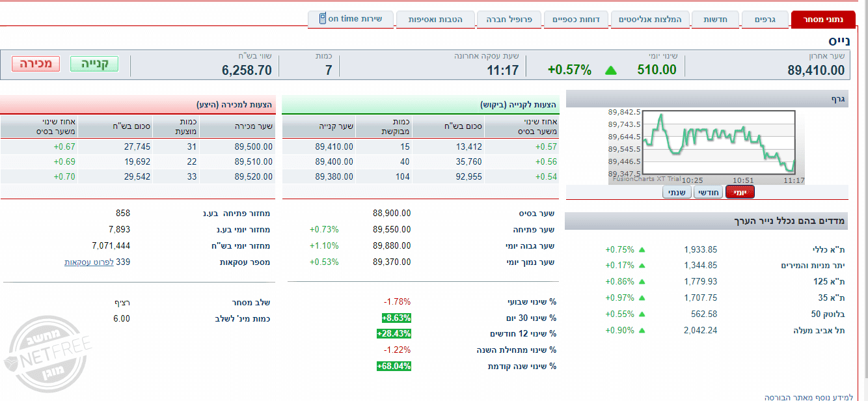Viewport: 868px width, 401px height.
Task: Click the up-arrow icon in ת"א כללי row
Action: [x=642, y=249]
